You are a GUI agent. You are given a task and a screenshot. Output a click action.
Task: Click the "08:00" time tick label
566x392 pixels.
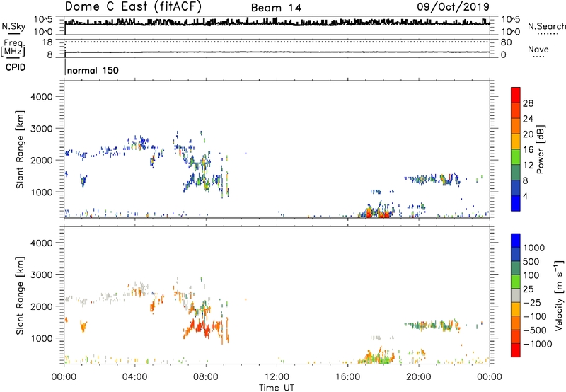pyautogui.click(x=206, y=377)
